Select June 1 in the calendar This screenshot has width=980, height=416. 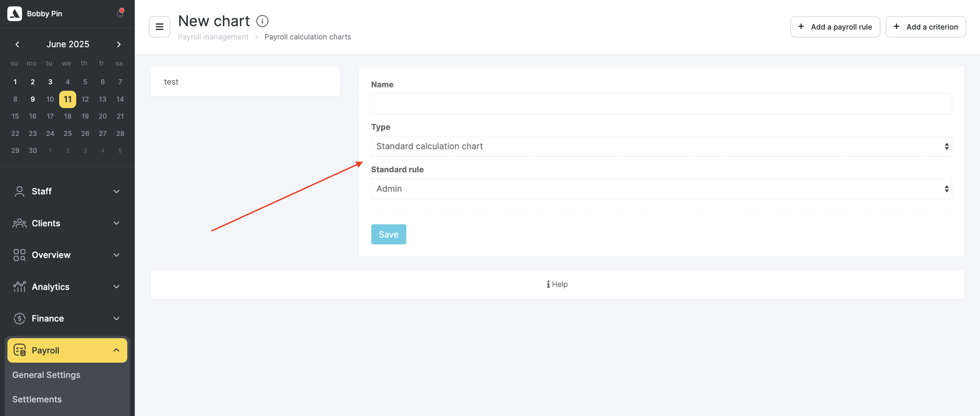click(15, 82)
